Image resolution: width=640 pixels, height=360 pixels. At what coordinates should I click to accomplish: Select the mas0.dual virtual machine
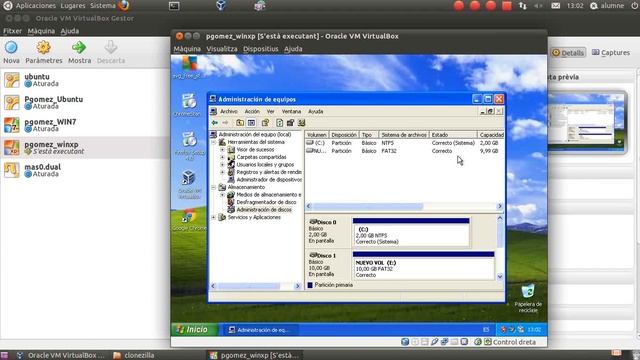(x=85, y=170)
